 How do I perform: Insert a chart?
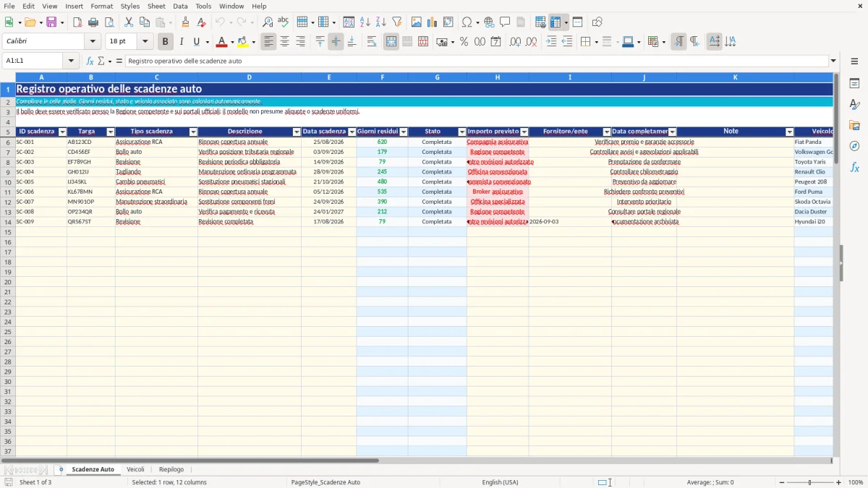click(433, 22)
